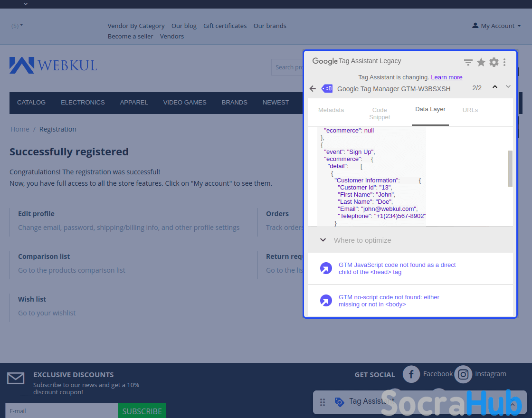This screenshot has height=418, width=532.
Task: Click the "Email": "john@webkul.com" line
Action: [378, 209]
